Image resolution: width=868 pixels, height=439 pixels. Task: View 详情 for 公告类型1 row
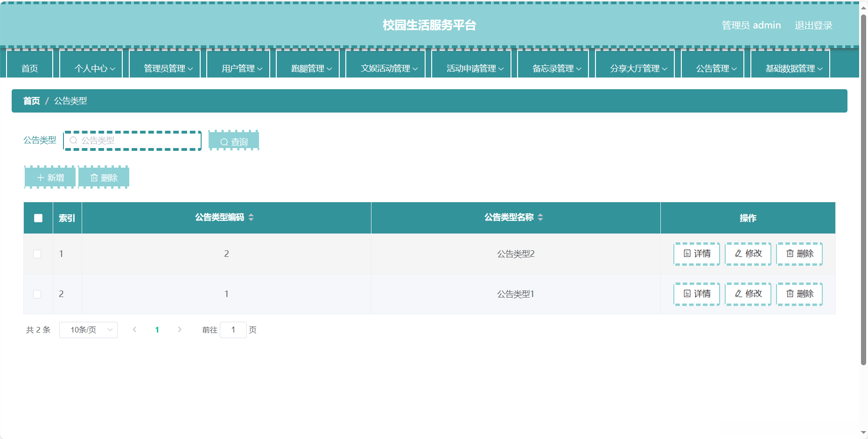point(697,294)
